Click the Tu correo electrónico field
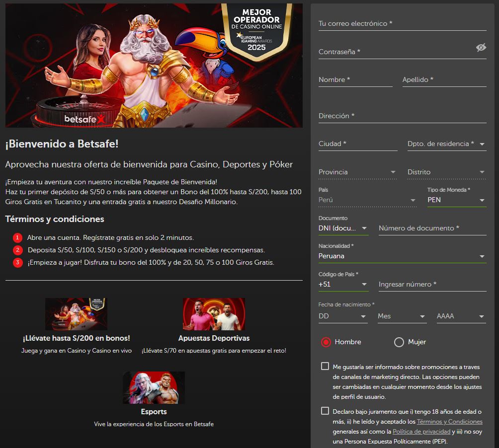Viewport: 499px width, 448px height. [x=403, y=23]
